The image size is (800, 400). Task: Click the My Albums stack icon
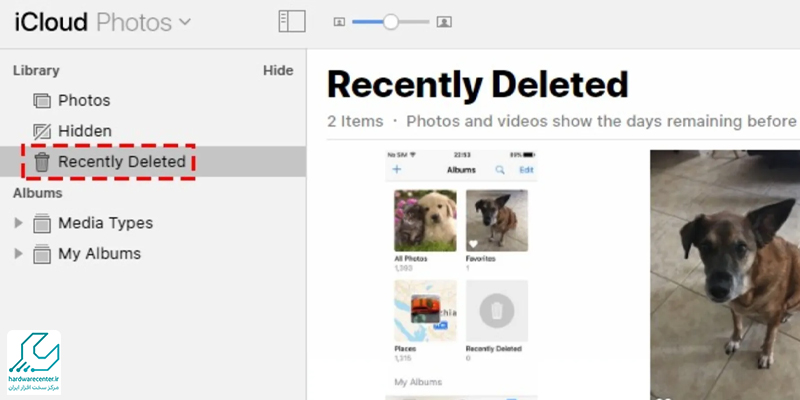click(42, 254)
